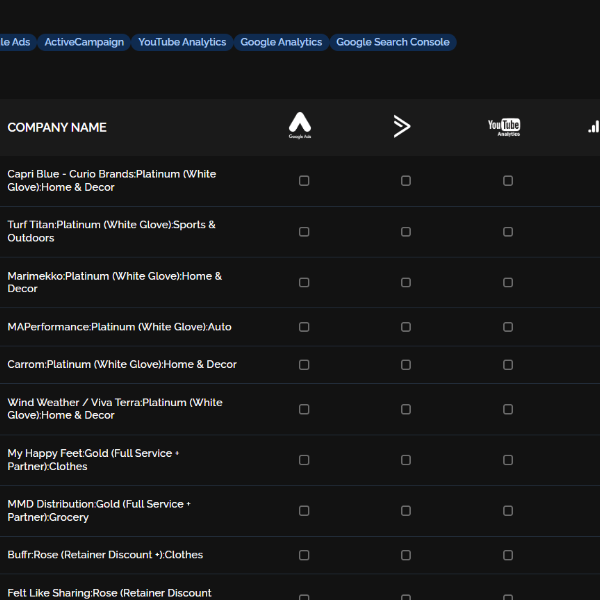
Task: Tick YouTube Analytics checkbox for Marimekko
Action: 508,282
